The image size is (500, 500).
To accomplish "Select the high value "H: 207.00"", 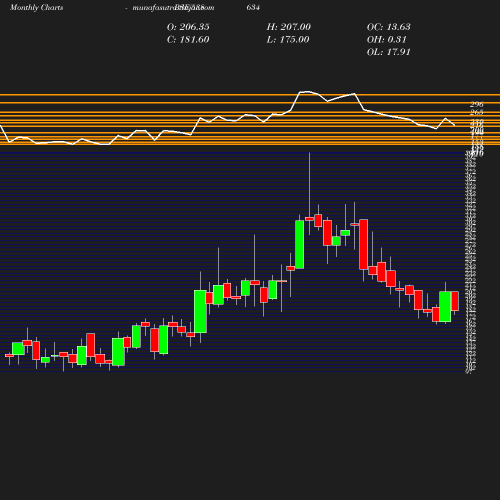I will point(289,27).
